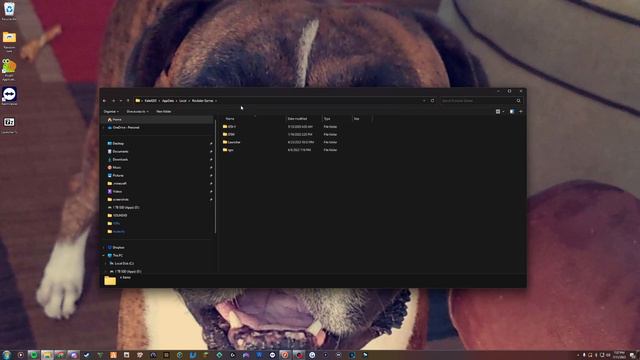Viewport: 640px width, 360px height.
Task: Open the address bar history dropdown
Action: [424, 101]
